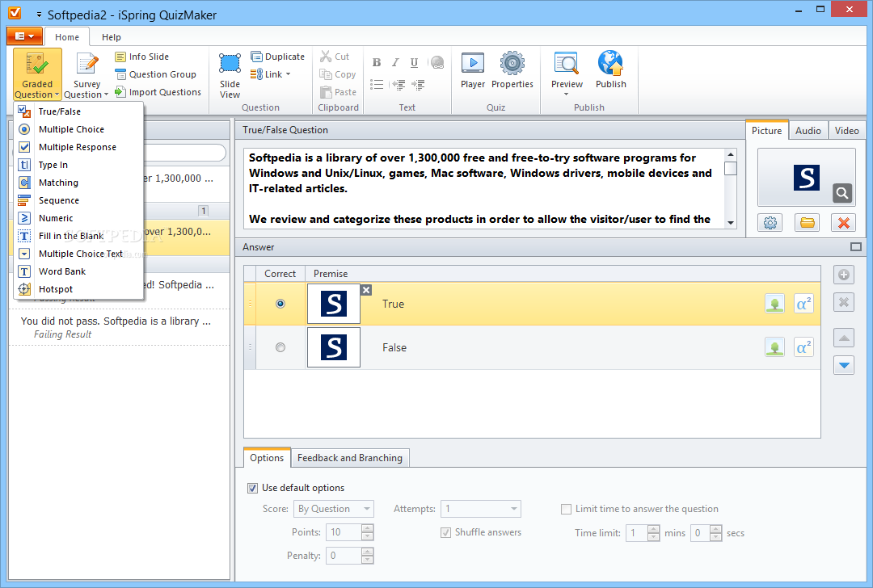Increase text indent
The width and height of the screenshot is (873, 588).
[418, 85]
